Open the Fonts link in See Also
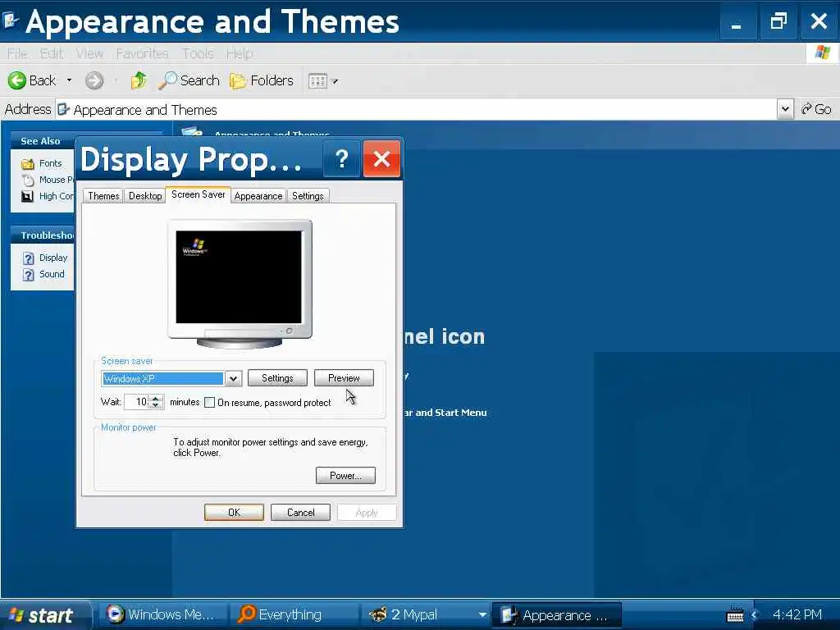Screen dimensions: 840x630 point(50,163)
